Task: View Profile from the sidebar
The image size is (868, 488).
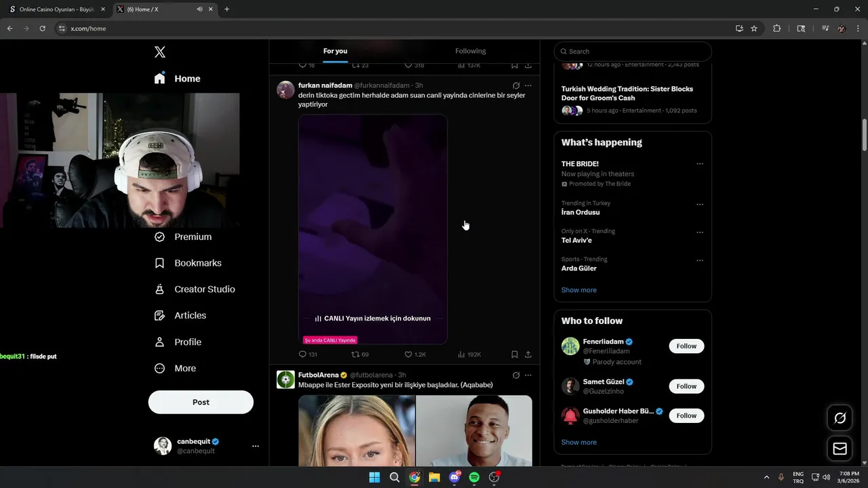Action: pyautogui.click(x=178, y=342)
